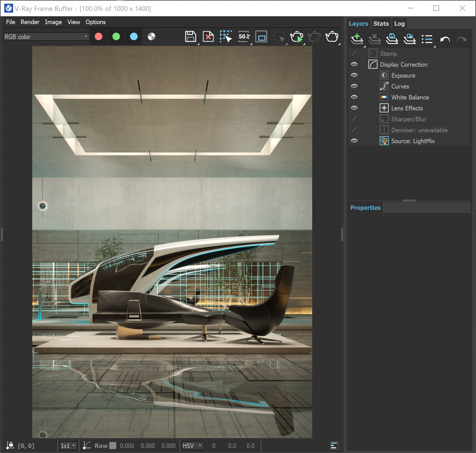Create a new correction layer
The height and width of the screenshot is (453, 476).
[357, 39]
